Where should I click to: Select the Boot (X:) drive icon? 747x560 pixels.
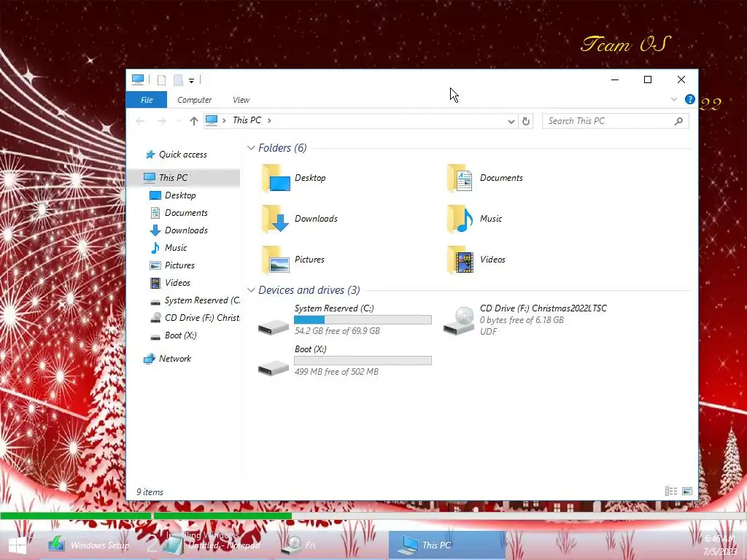click(273, 367)
